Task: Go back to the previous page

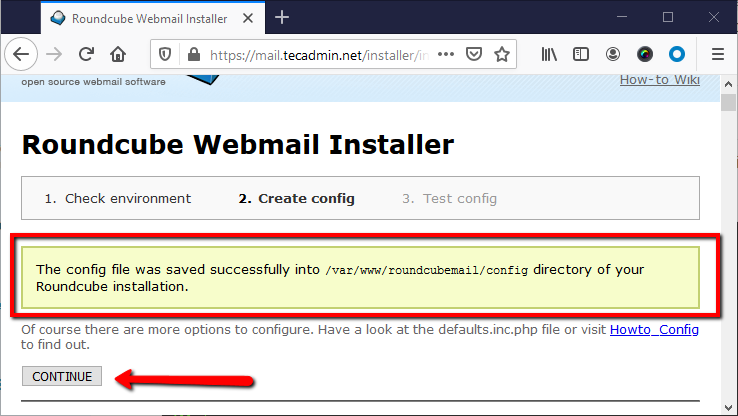Action: tap(21, 55)
